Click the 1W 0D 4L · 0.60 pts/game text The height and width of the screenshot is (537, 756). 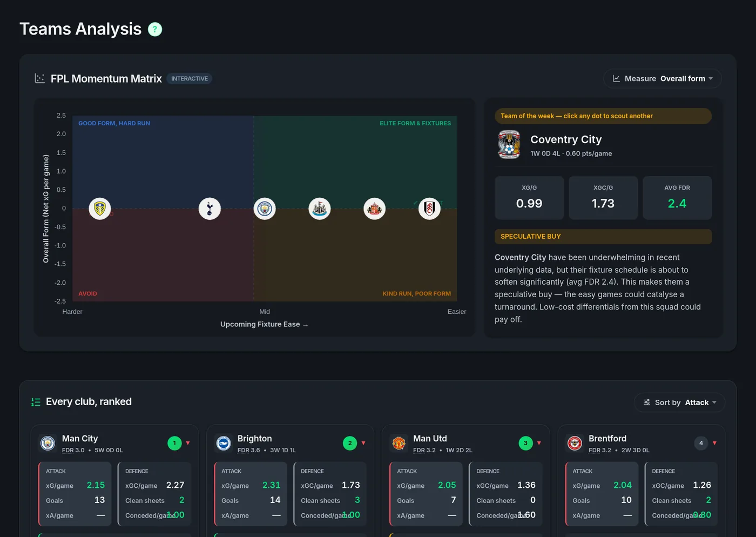pos(571,154)
